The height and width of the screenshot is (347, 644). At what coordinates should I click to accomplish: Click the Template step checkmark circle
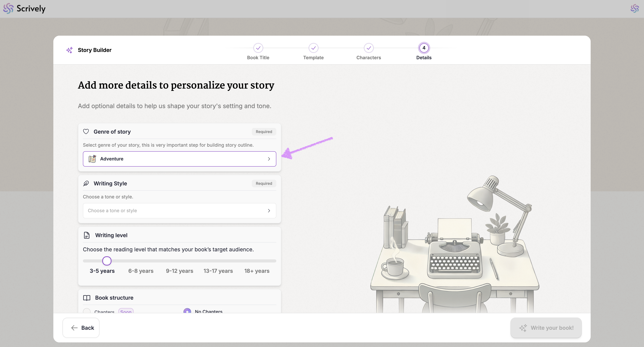pyautogui.click(x=313, y=48)
